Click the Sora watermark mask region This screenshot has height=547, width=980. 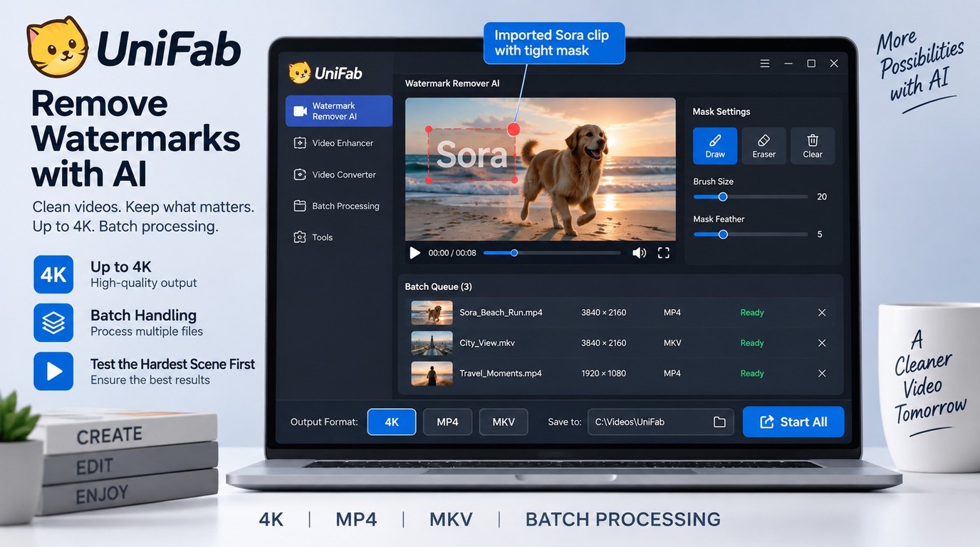pos(471,155)
